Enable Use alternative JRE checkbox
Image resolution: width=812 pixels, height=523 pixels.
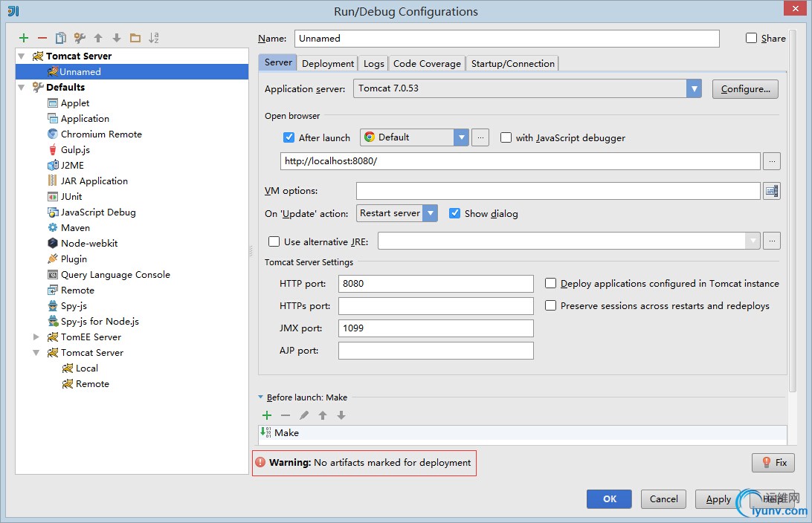pos(274,241)
